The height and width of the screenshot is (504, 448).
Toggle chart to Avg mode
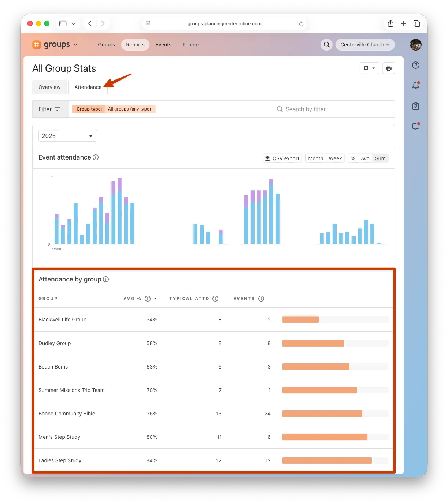tap(365, 158)
